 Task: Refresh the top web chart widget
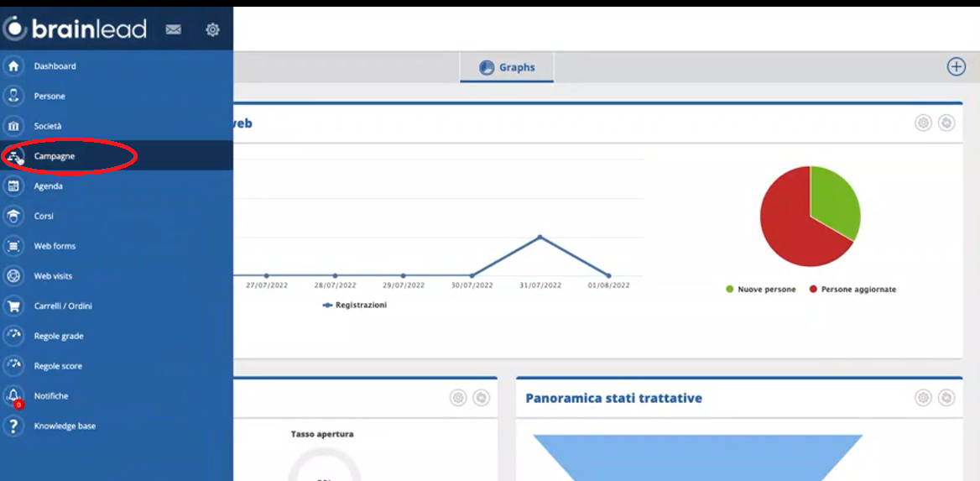(x=946, y=123)
